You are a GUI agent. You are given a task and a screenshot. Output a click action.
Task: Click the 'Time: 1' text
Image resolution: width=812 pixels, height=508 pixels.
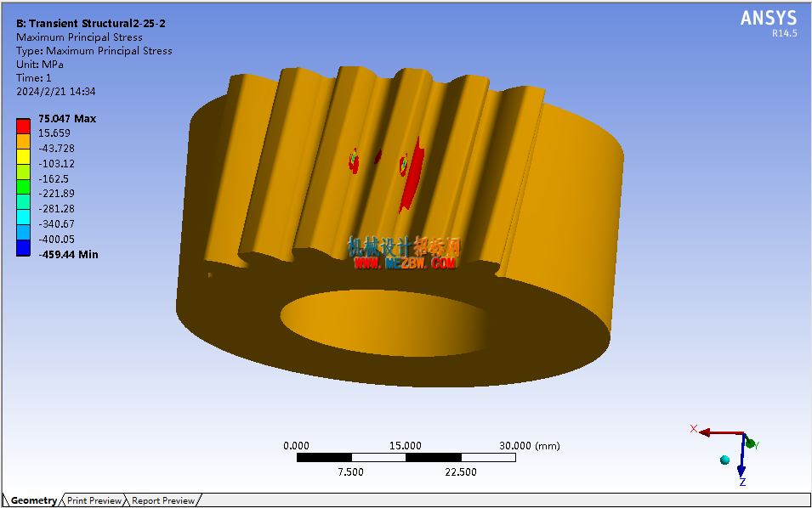tap(34, 78)
